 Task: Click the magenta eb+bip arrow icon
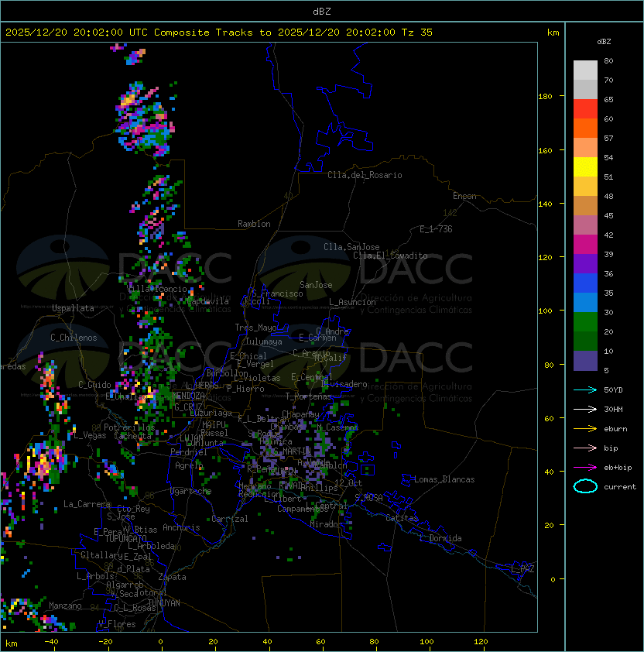tap(585, 468)
